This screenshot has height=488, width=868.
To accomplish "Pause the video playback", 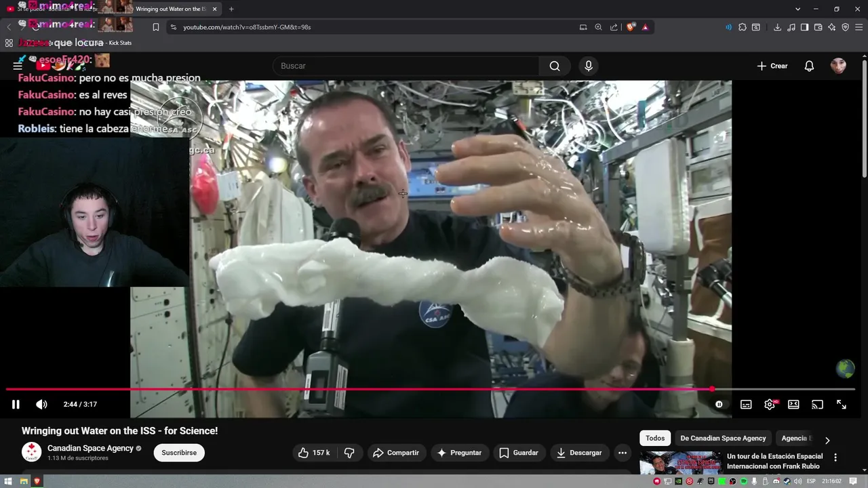I will [16, 405].
